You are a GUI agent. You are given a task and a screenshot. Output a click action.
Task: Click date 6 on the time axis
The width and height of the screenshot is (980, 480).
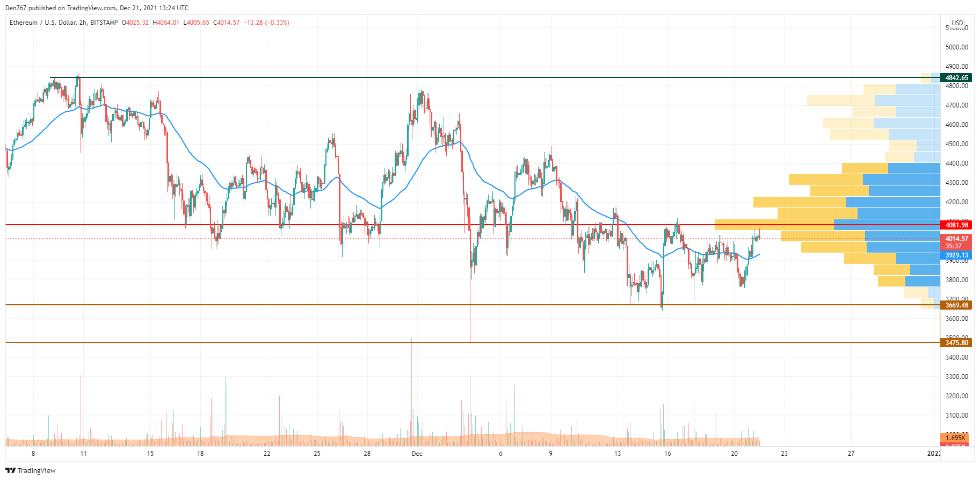[x=500, y=454]
